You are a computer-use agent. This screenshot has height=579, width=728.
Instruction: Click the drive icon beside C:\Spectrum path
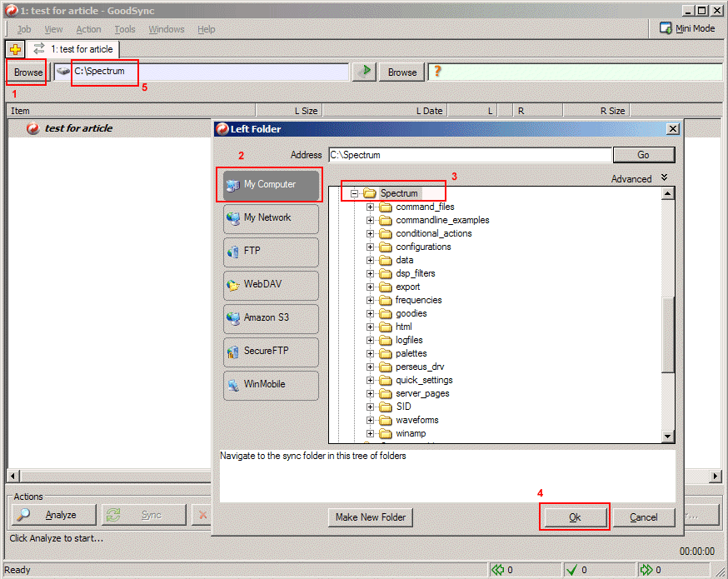point(63,71)
